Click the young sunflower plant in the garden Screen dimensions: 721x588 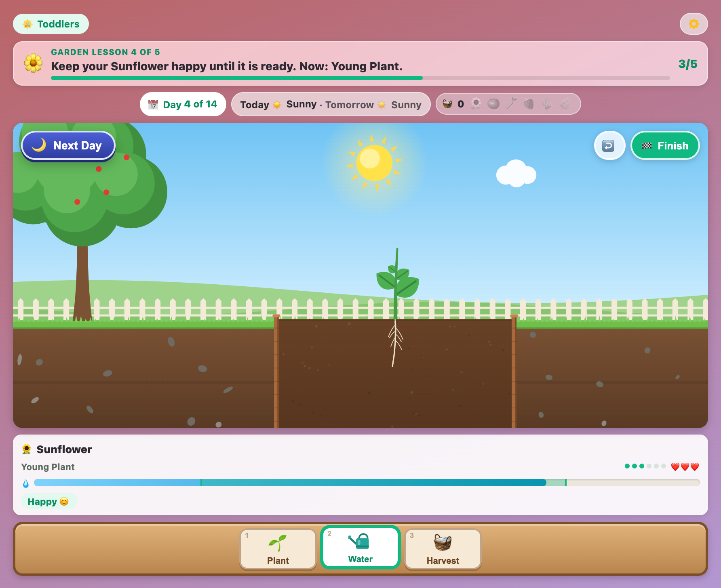(397, 283)
